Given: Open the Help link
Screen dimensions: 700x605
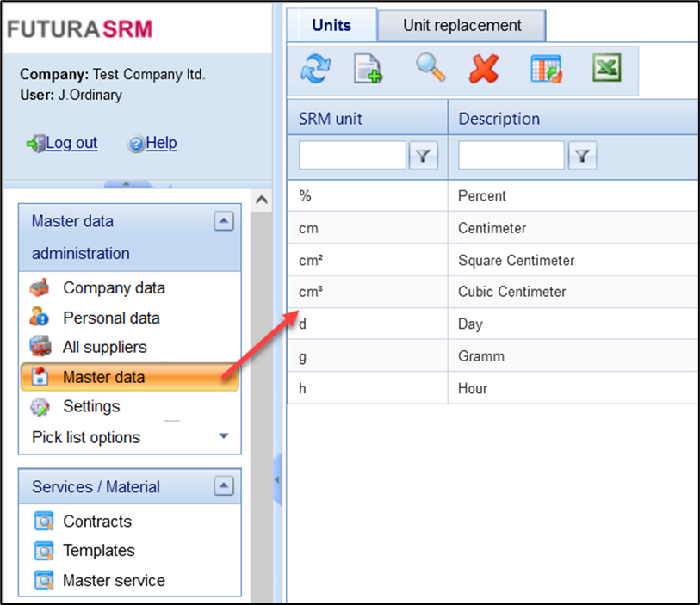Looking at the screenshot, I should click(x=161, y=143).
